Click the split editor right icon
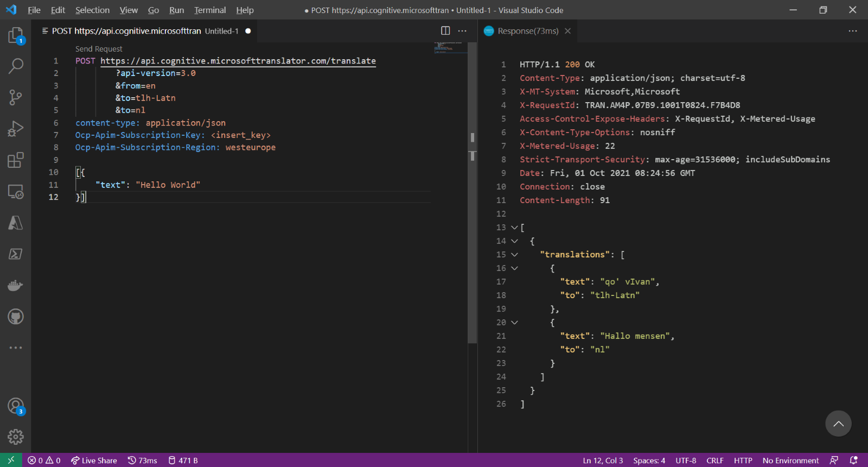Image resolution: width=868 pixels, height=467 pixels. click(445, 31)
